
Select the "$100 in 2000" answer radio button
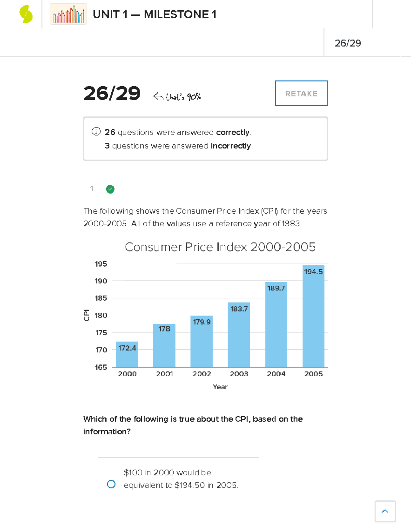pos(111,484)
